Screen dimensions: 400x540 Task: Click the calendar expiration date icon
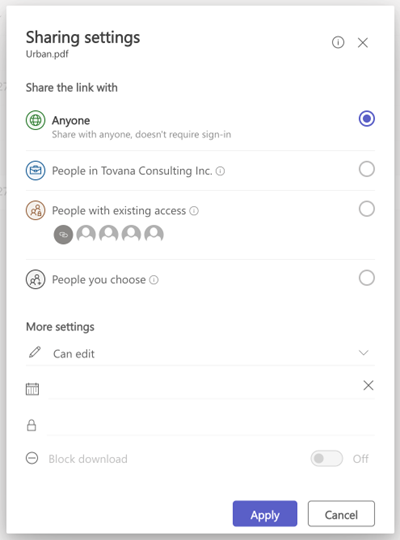tap(32, 389)
